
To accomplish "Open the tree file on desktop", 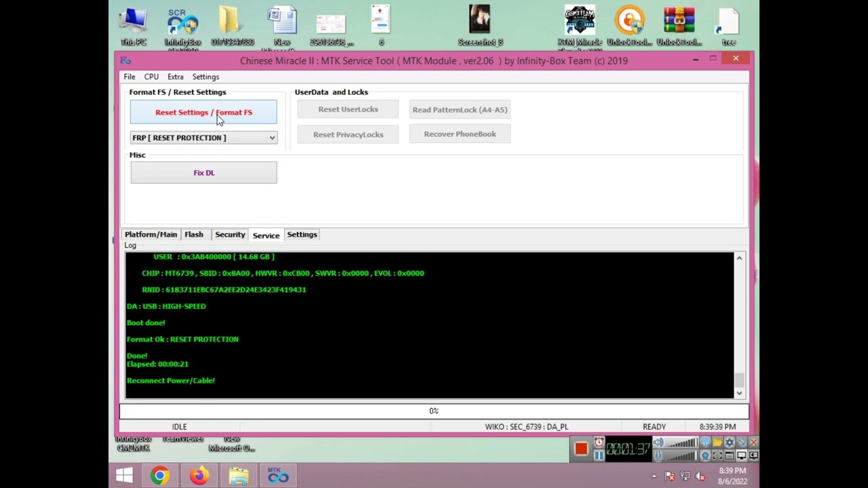I will [728, 26].
